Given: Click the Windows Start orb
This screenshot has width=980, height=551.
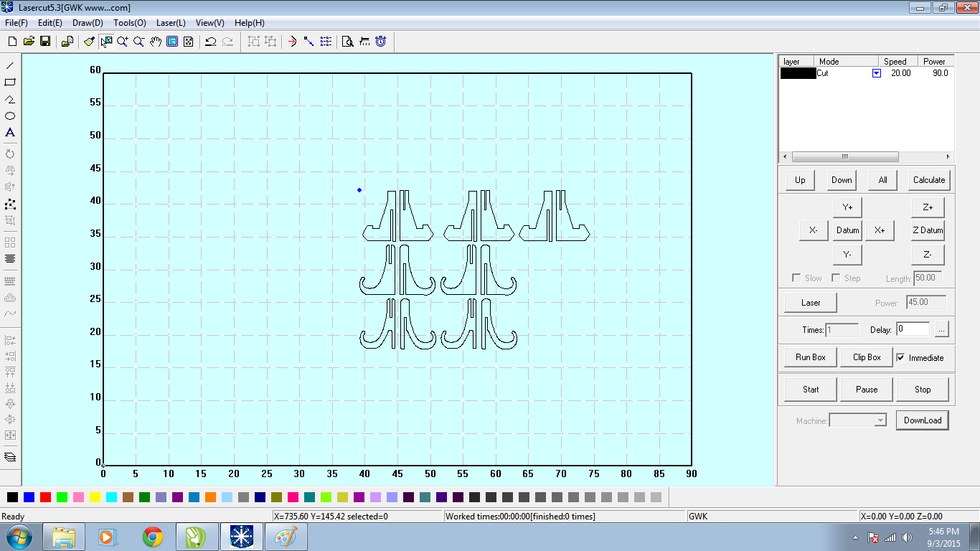Looking at the screenshot, I should 19,537.
